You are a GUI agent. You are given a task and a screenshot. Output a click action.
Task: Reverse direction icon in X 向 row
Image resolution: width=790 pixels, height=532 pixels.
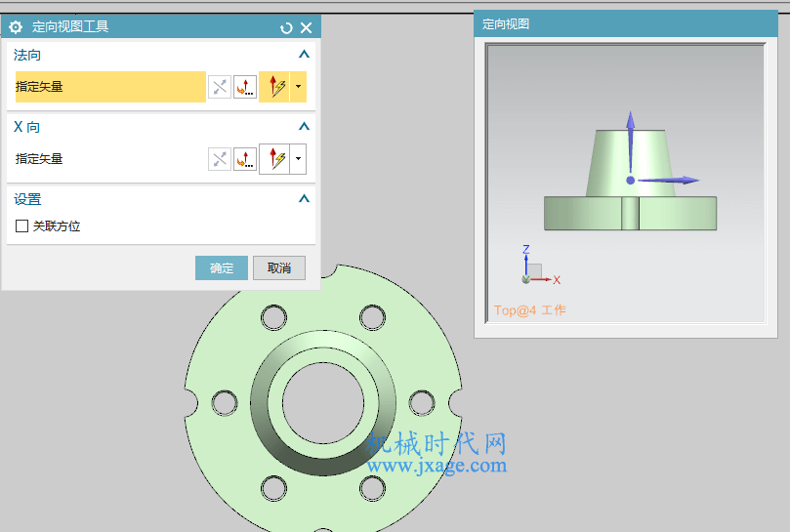(x=220, y=159)
